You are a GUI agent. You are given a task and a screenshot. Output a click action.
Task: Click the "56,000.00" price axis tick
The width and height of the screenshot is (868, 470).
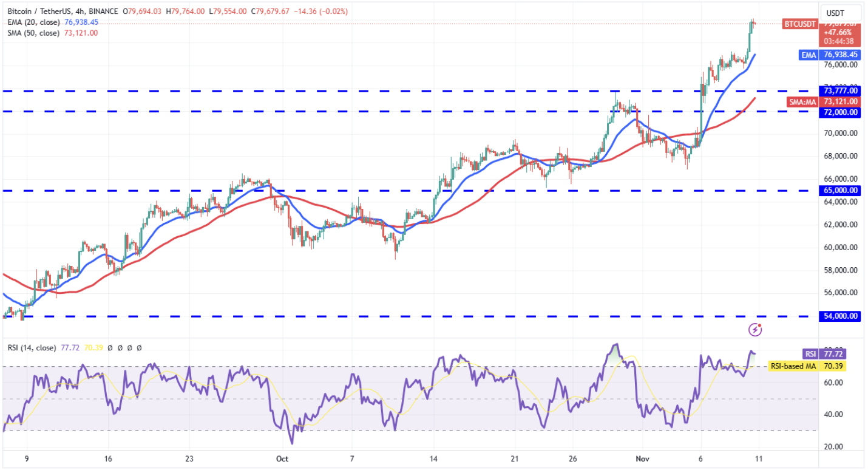(840, 293)
